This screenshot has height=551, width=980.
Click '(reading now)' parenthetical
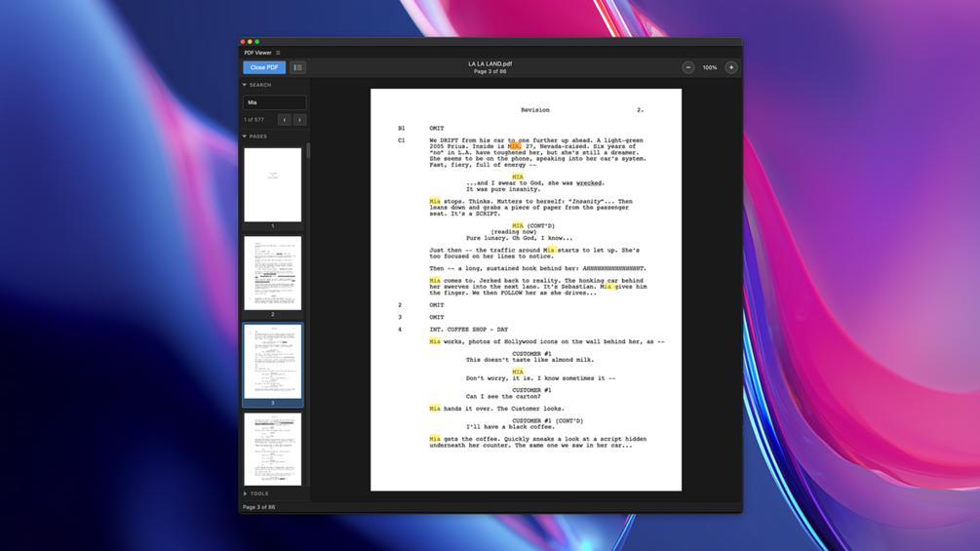[513, 232]
